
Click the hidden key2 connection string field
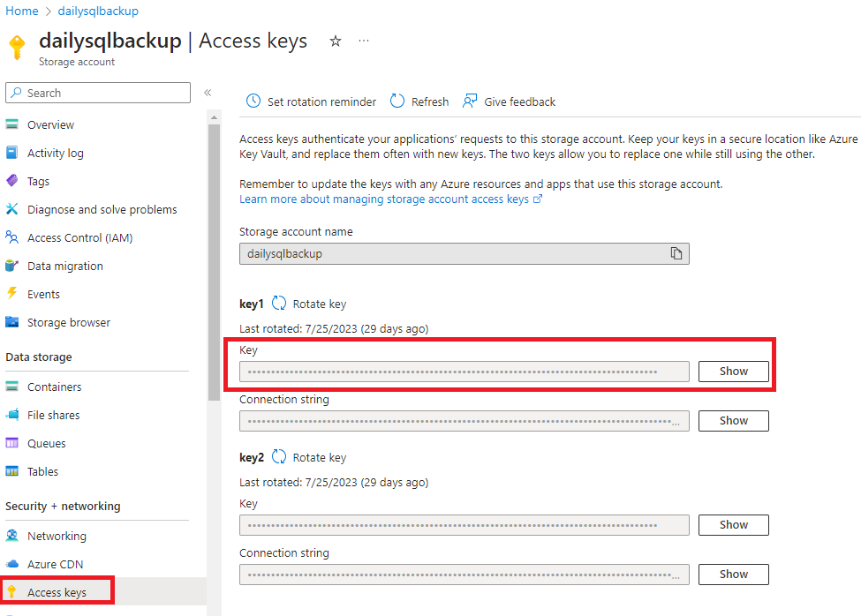[x=464, y=575]
